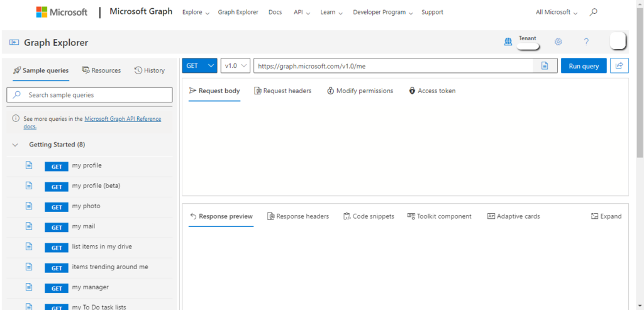
Task: Click the profile avatar button
Action: [x=618, y=41]
